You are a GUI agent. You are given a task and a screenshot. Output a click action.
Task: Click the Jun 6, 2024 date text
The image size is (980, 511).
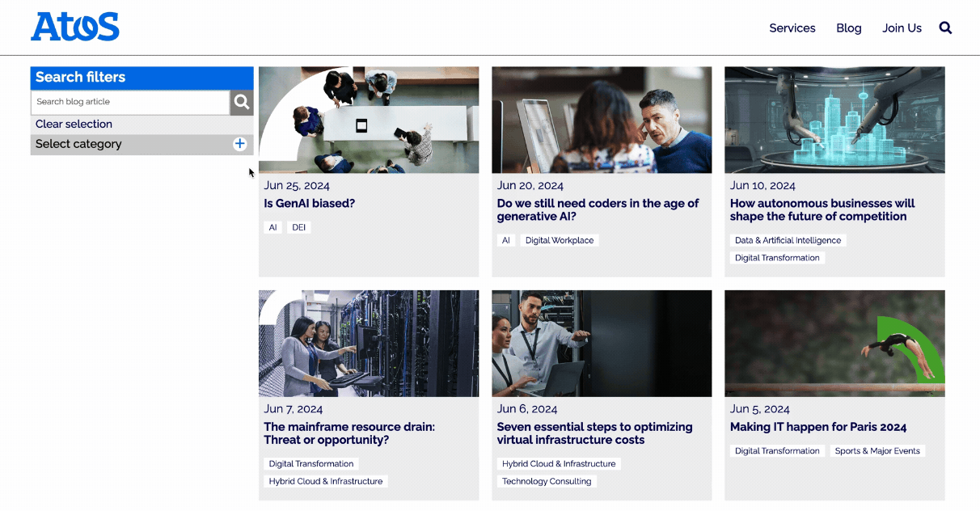pyautogui.click(x=527, y=409)
